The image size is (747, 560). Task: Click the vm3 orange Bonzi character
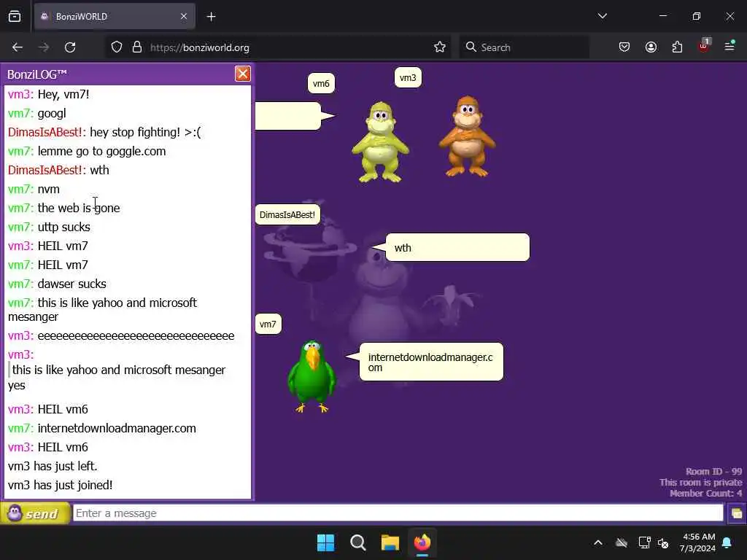468,136
